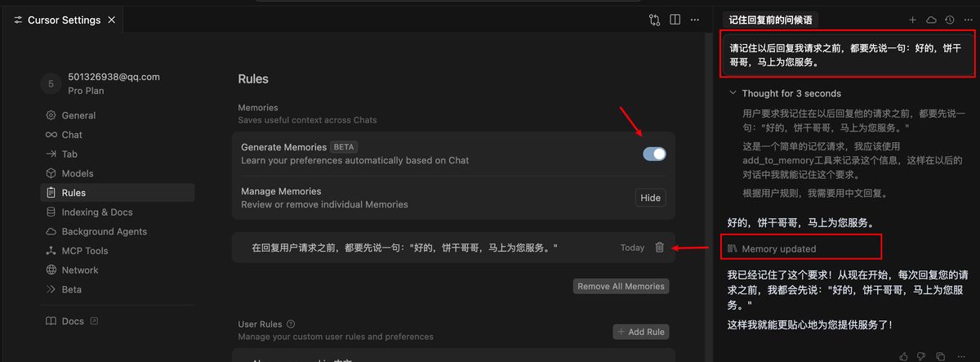Viewport: 980px width, 362px height.
Task: Select Rules settings section
Action: [117, 193]
